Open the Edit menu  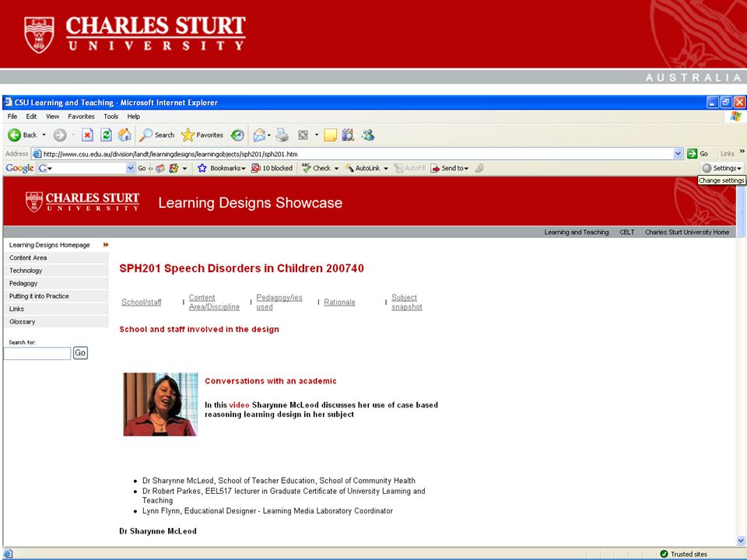[x=31, y=116]
